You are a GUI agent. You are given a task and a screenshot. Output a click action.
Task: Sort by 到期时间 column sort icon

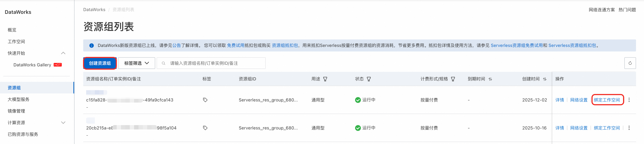490,79
